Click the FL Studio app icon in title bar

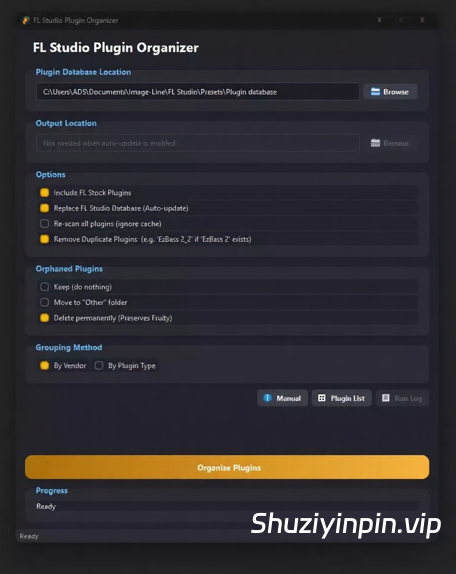26,20
